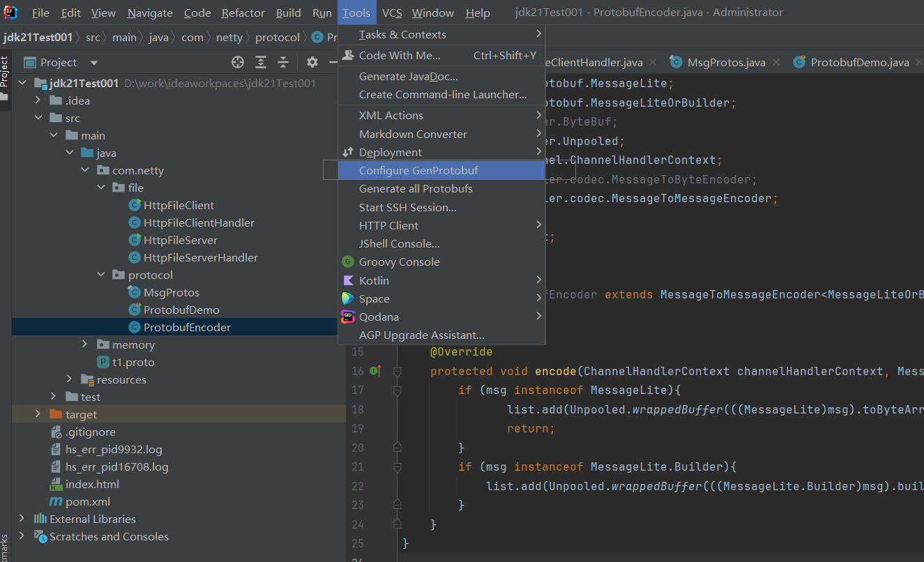Click the Maven icon beside pom.xml

point(56,501)
